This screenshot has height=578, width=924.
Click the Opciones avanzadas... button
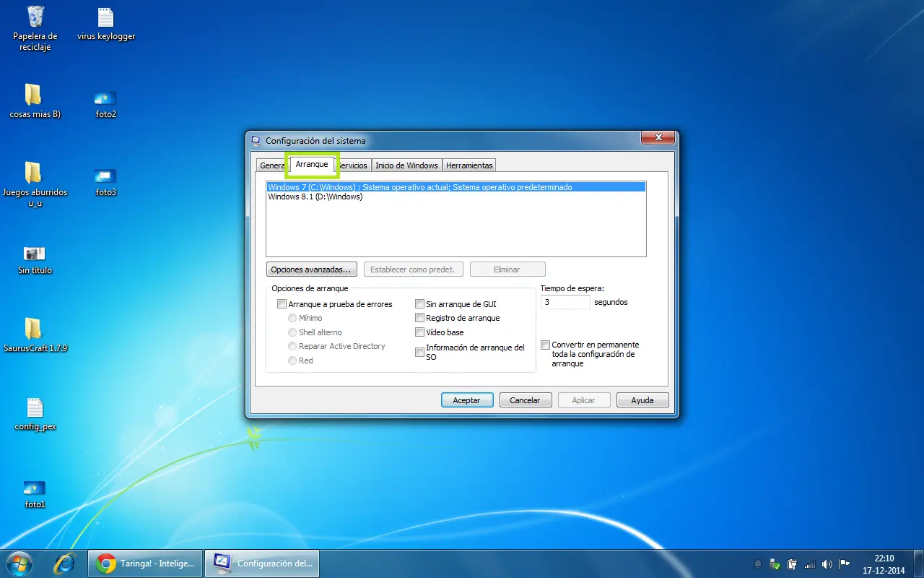tap(312, 269)
